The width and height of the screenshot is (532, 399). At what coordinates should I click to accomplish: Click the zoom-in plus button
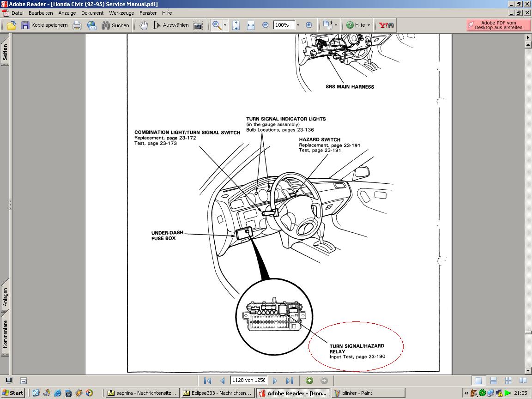click(x=309, y=25)
